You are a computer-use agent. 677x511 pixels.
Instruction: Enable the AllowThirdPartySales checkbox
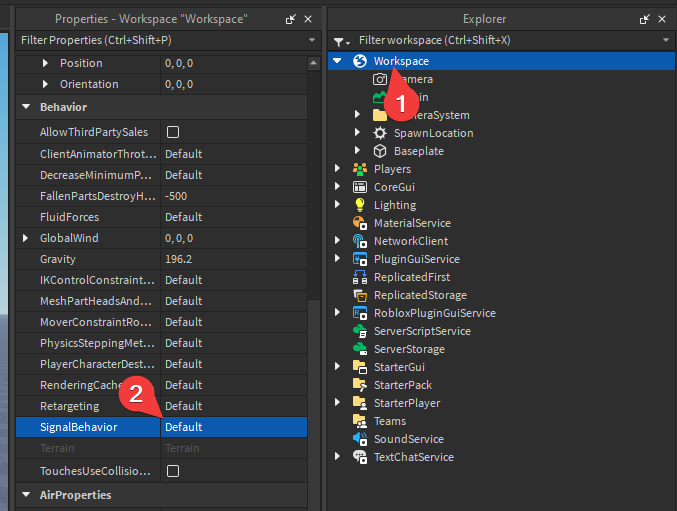point(173,132)
